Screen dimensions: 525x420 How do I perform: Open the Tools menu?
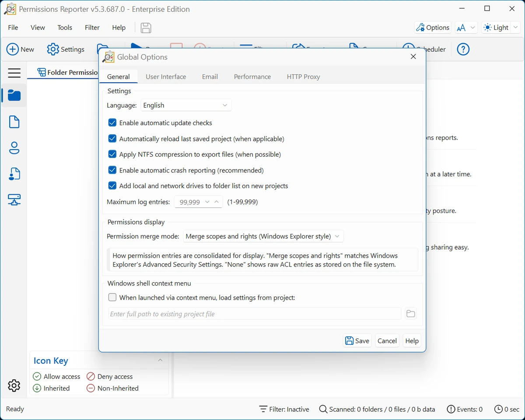click(x=65, y=28)
